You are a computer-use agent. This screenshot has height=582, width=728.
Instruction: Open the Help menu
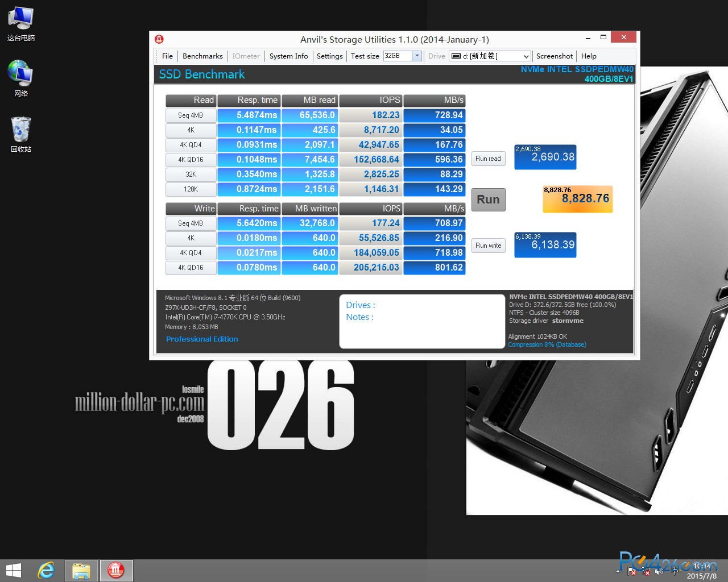coord(589,56)
